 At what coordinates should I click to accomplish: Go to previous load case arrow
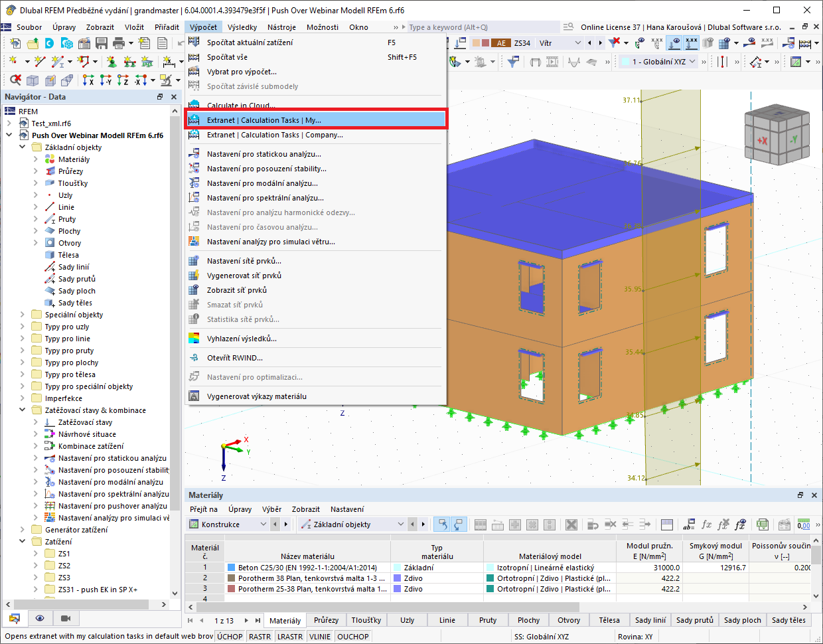(x=589, y=43)
